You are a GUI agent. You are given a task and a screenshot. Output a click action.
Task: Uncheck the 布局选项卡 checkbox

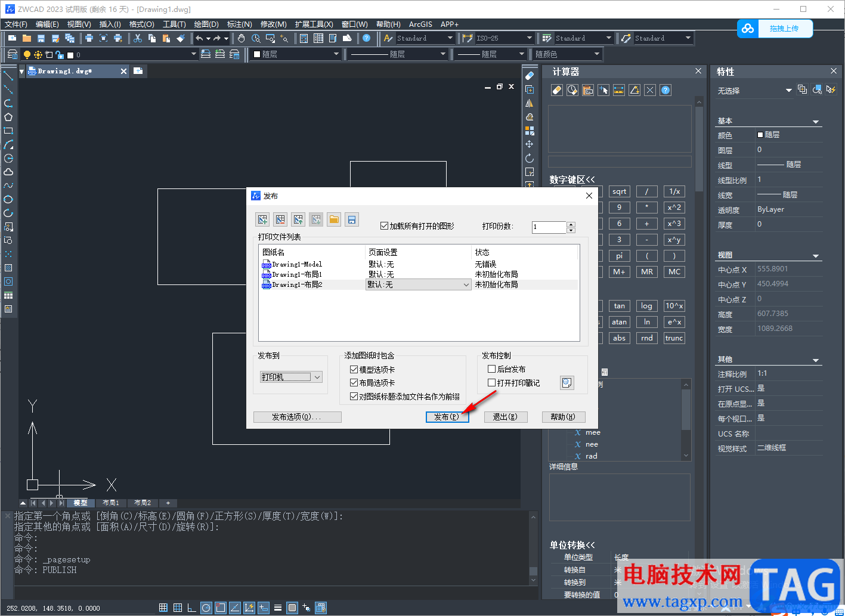tap(354, 383)
